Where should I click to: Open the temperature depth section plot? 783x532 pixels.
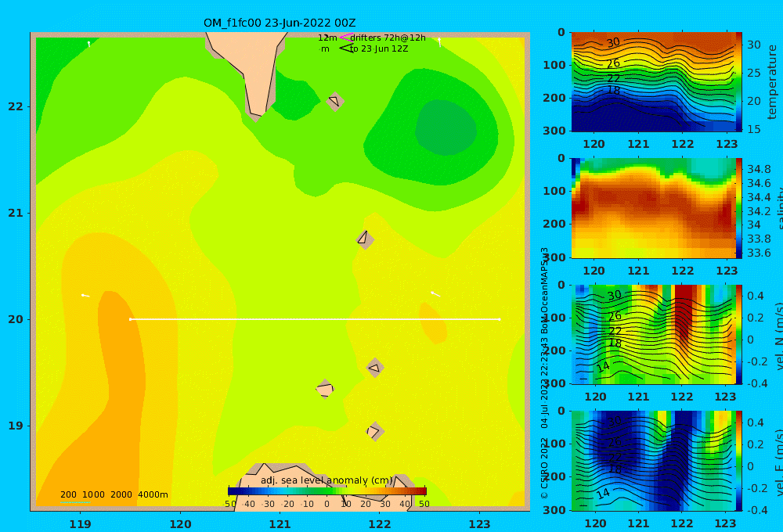652,81
